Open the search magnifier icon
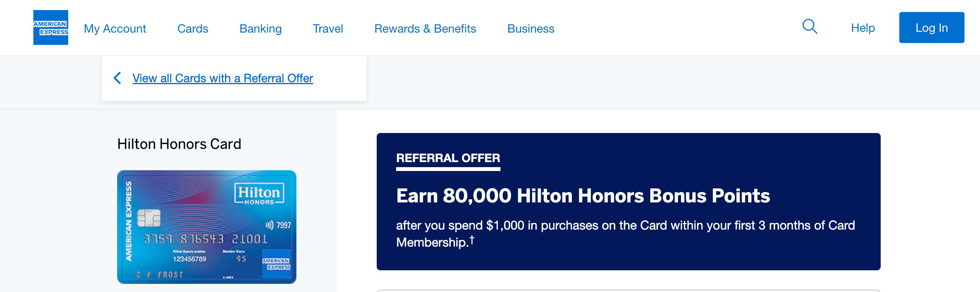Viewport: 980px width, 292px height. point(810,27)
